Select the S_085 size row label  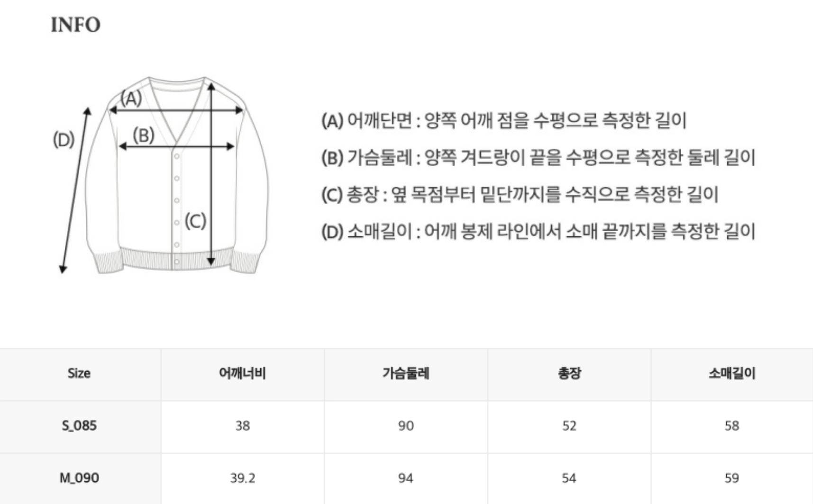[x=79, y=425]
